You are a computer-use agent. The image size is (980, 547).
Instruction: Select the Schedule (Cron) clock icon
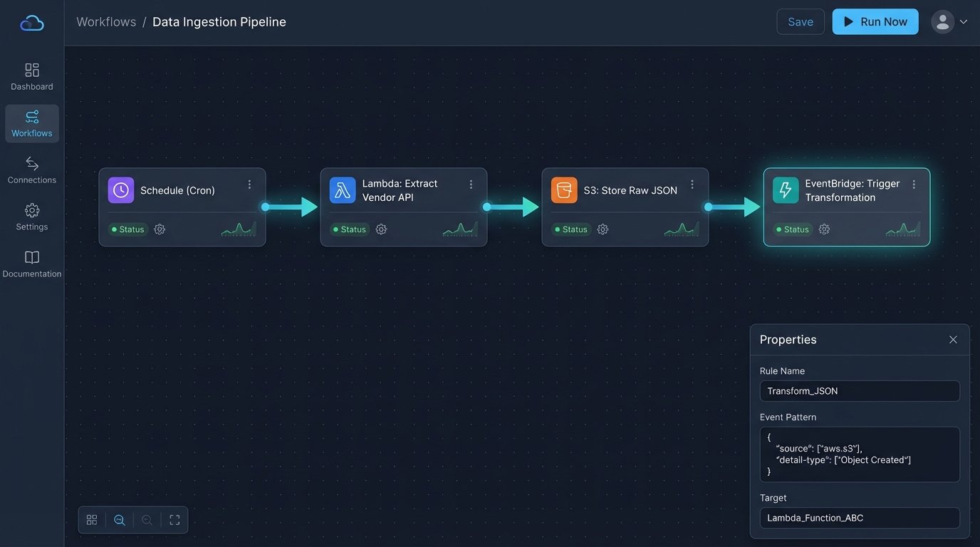tap(120, 190)
